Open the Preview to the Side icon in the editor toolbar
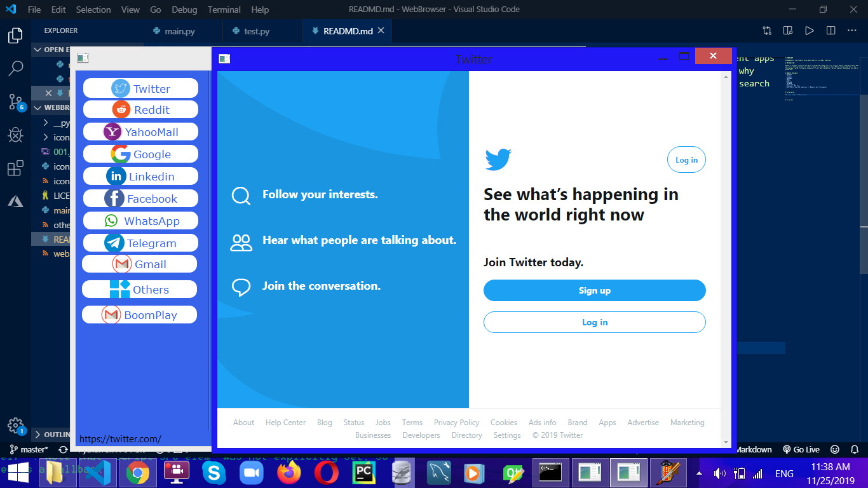 point(788,30)
